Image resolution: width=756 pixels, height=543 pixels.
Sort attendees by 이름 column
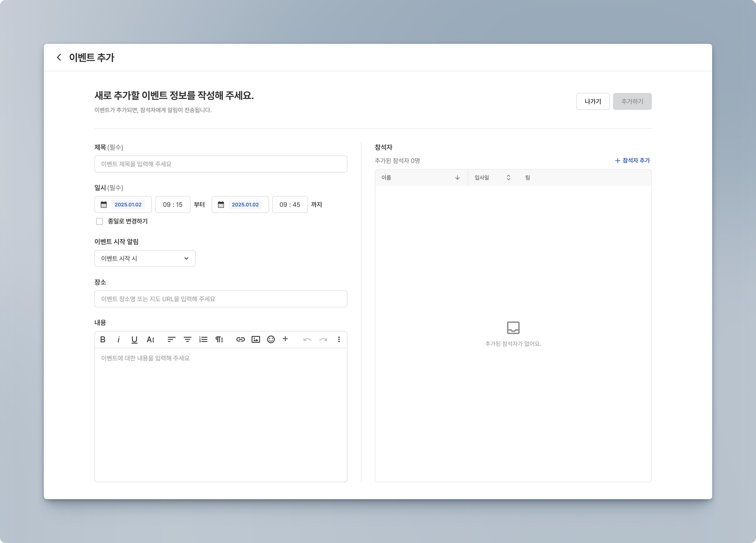(x=457, y=178)
